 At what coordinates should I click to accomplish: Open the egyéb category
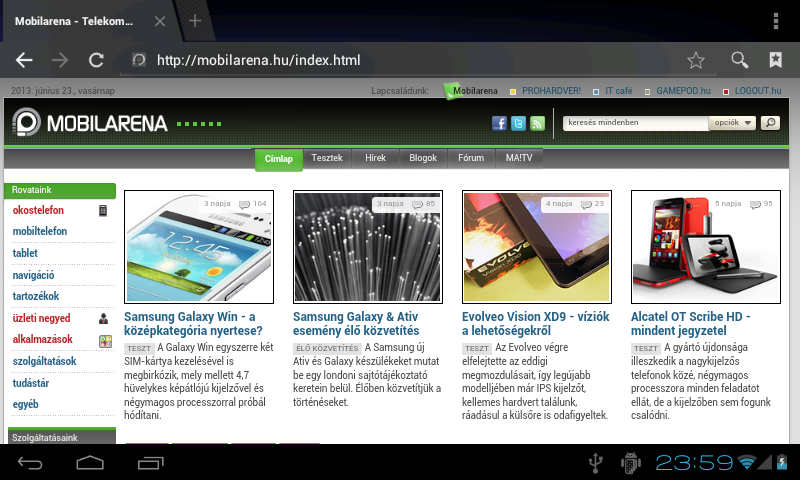click(x=26, y=405)
